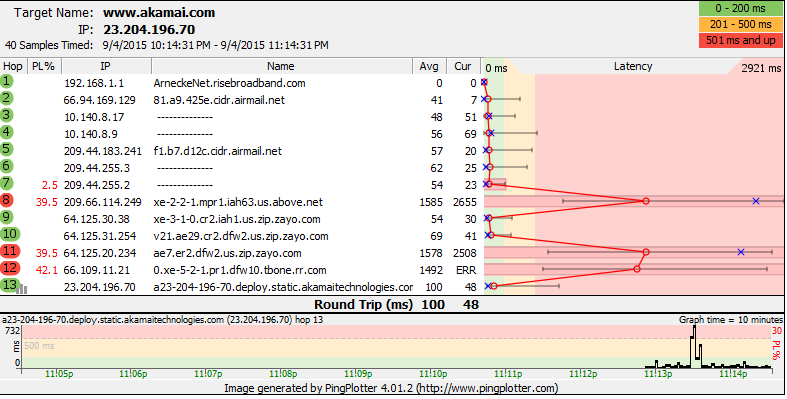The image size is (787, 399).
Task: Select hostname 81.a9.425e.cidr.airmail.net
Action: point(219,100)
